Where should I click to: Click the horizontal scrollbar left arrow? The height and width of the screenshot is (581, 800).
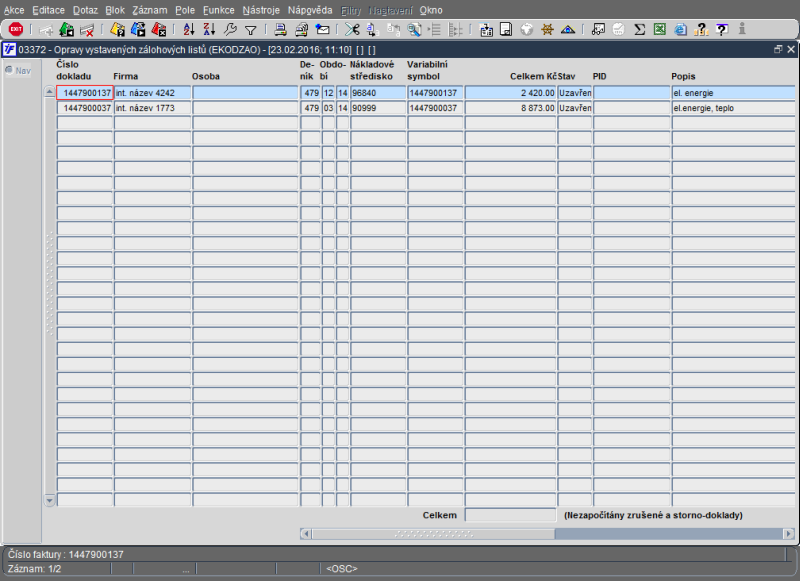306,534
